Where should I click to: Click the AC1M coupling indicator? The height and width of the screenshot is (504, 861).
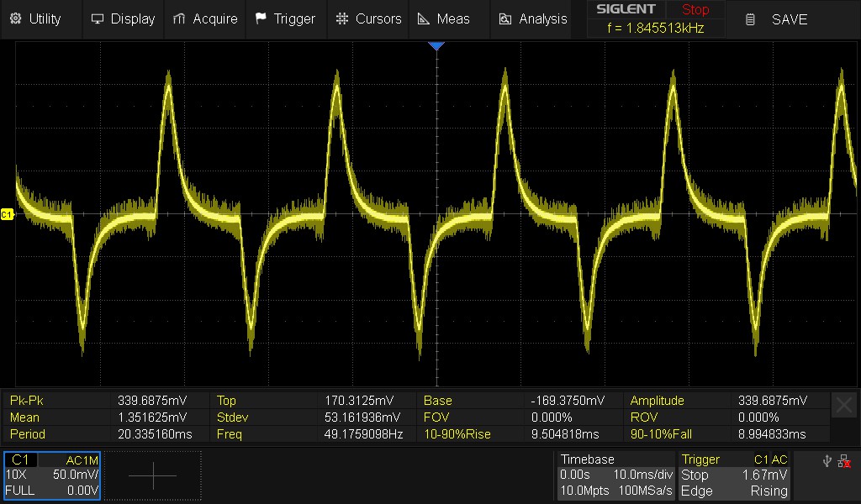pyautogui.click(x=82, y=460)
